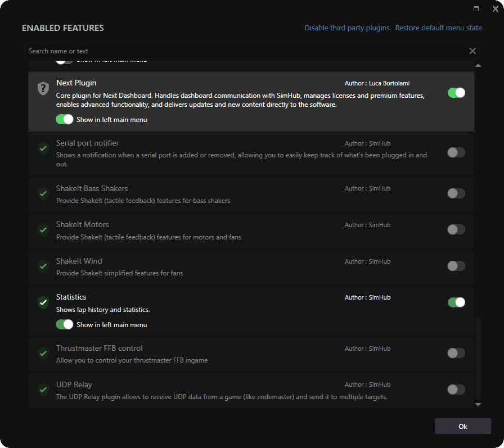Select the Next Plugin title text
The image size is (504, 448).
click(76, 83)
